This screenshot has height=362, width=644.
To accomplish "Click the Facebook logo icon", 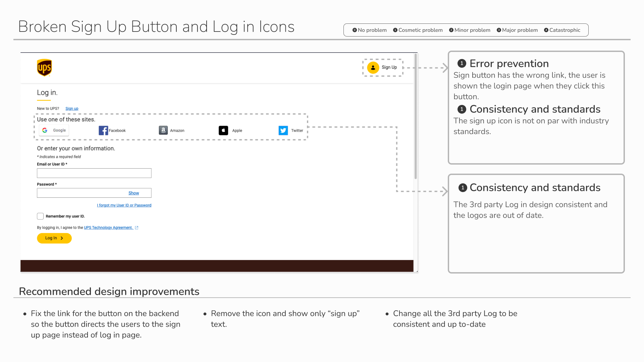I will pyautogui.click(x=103, y=130).
